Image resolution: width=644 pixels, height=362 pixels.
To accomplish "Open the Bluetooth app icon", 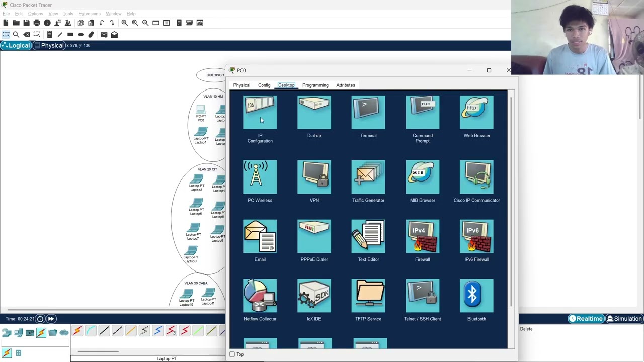I will pos(476,296).
